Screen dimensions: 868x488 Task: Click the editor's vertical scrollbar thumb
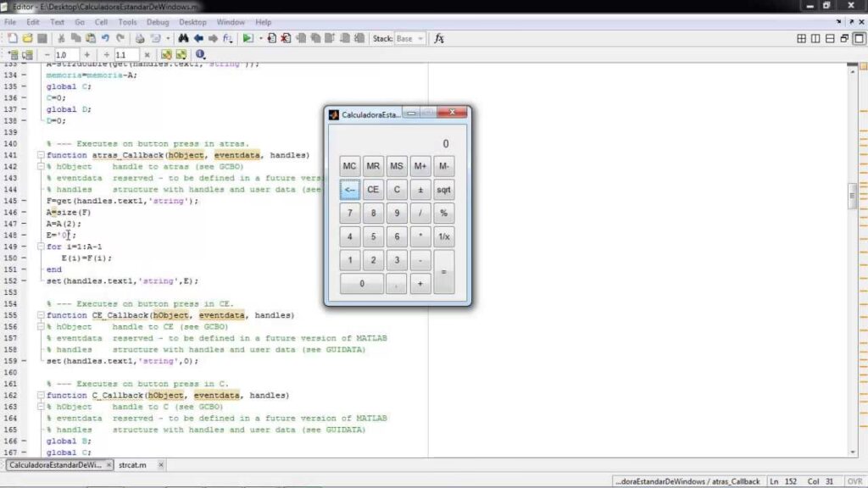point(854,196)
